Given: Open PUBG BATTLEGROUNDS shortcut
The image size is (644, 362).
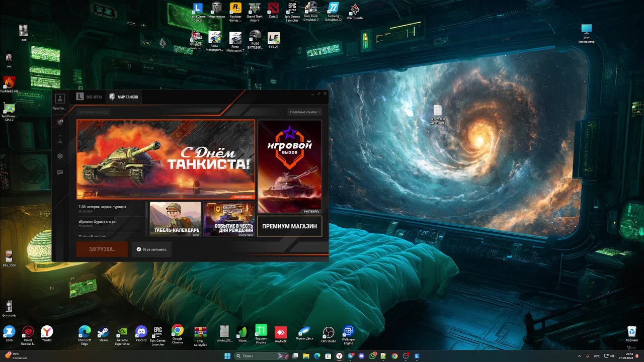Looking at the screenshot, I should 255,40.
